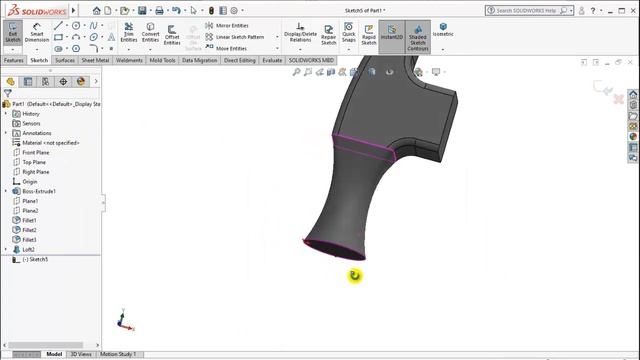
Task: Open Display/Delete Relations
Action: (x=300, y=32)
